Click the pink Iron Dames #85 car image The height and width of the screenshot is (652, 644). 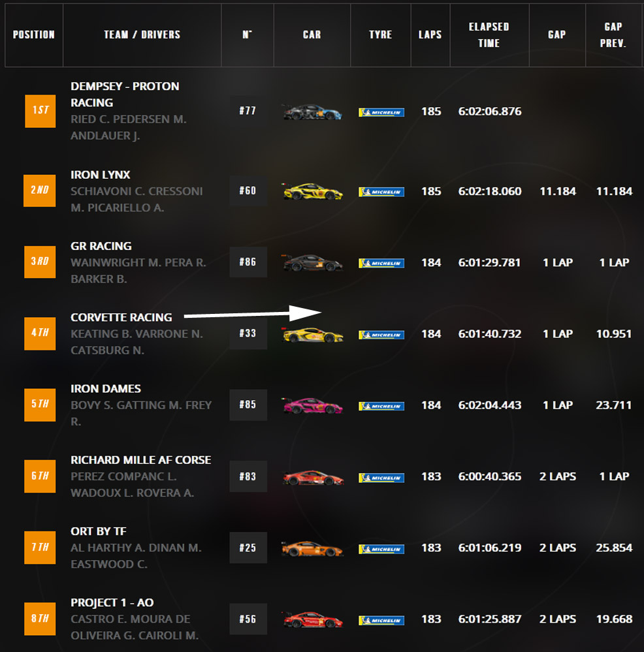click(312, 405)
